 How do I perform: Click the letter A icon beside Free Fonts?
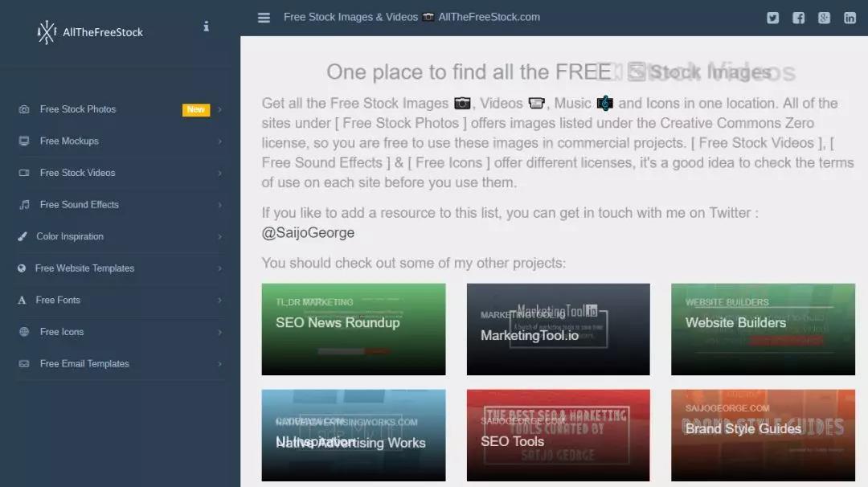click(22, 300)
